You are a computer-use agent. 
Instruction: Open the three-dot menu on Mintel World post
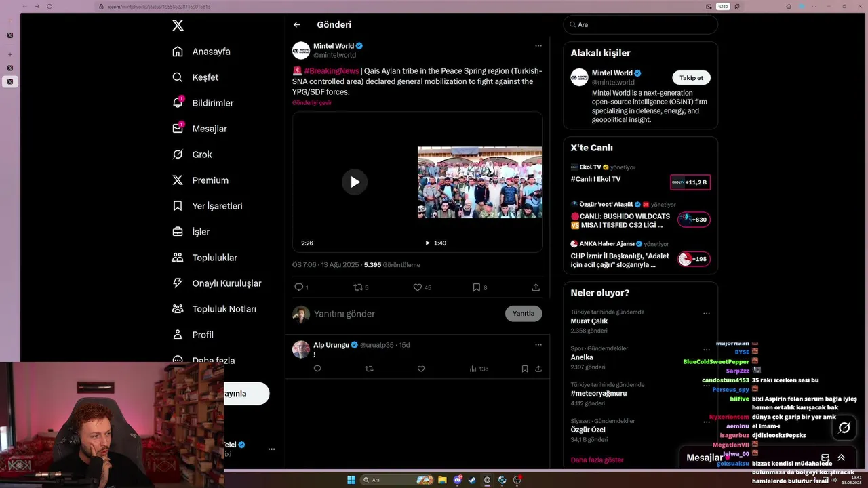[538, 46]
